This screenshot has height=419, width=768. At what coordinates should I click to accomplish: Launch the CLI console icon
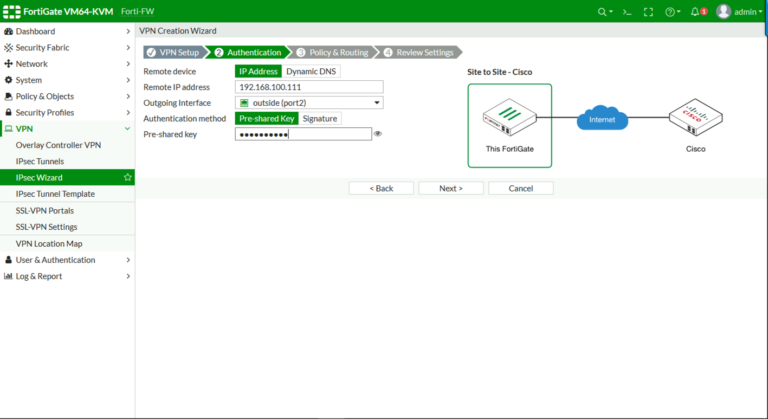627,12
